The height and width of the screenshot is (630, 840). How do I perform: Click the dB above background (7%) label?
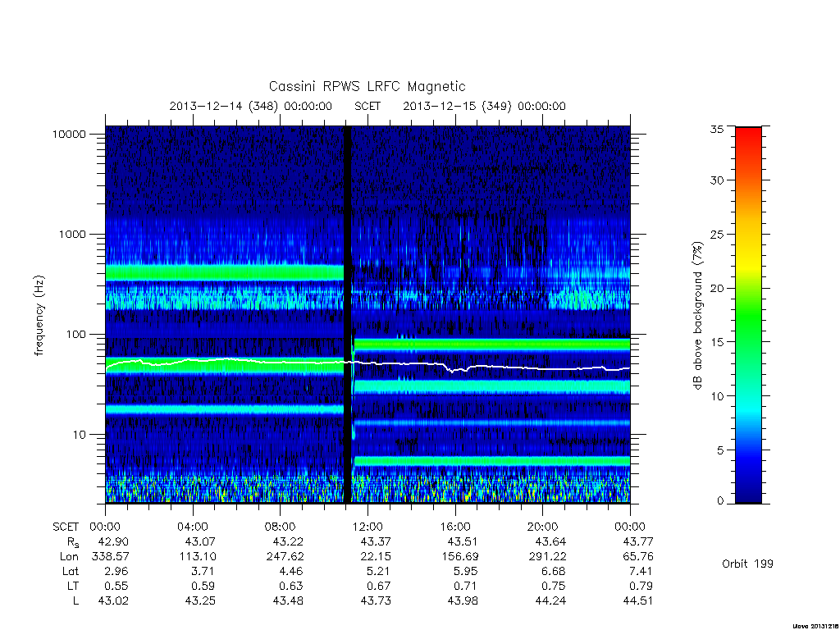tap(697, 316)
